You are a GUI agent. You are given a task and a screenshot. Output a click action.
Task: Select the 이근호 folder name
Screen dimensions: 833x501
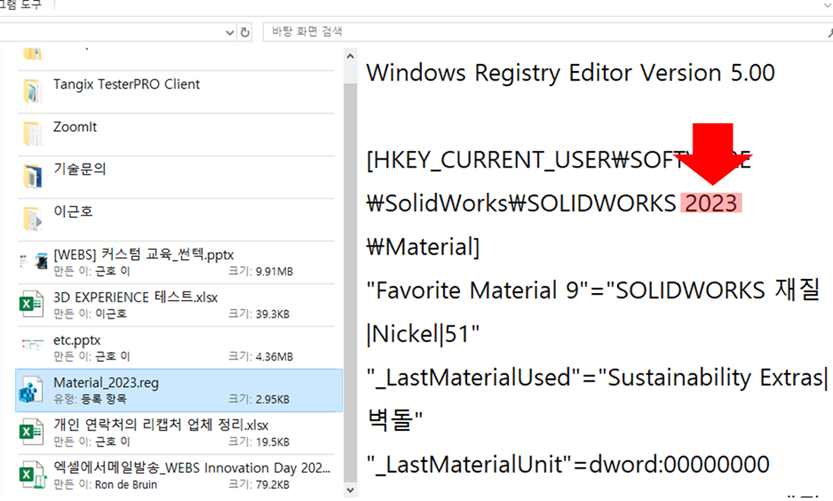click(73, 211)
